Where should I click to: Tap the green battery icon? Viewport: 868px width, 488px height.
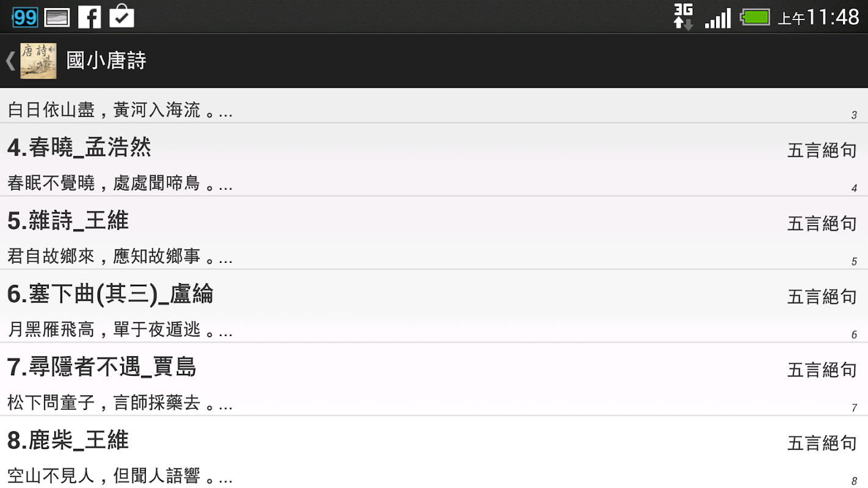(756, 17)
